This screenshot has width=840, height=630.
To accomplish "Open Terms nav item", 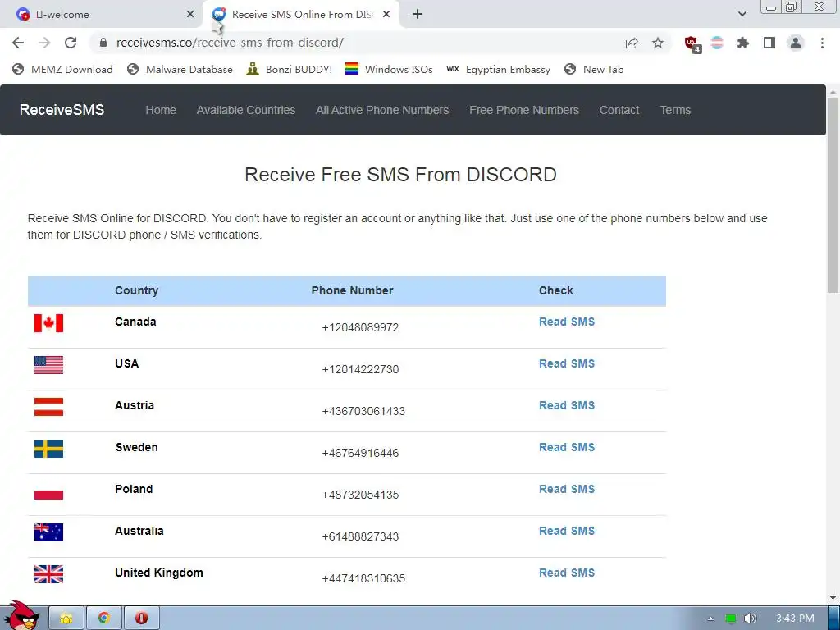I will [x=676, y=110].
